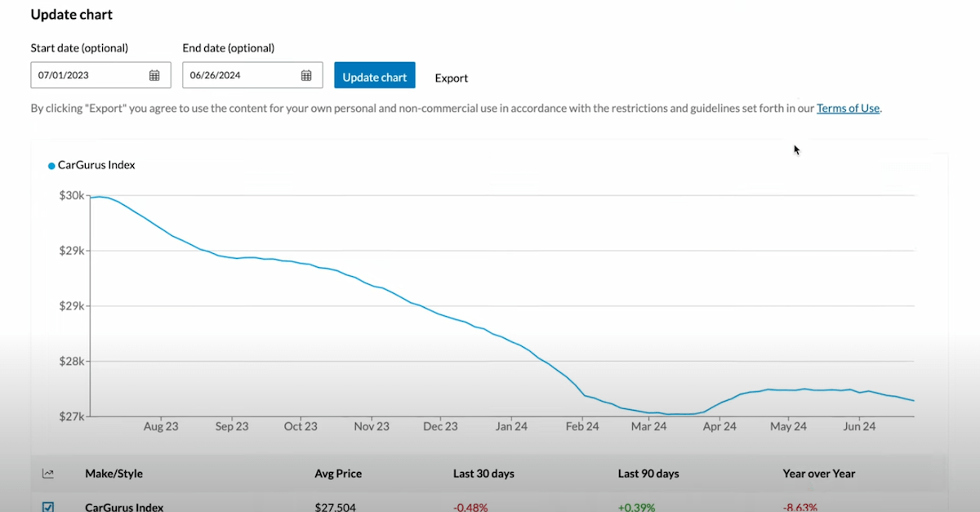Click the blue CarGurus Index legend dot
Screen dimensions: 980x512
pyautogui.click(x=50, y=164)
